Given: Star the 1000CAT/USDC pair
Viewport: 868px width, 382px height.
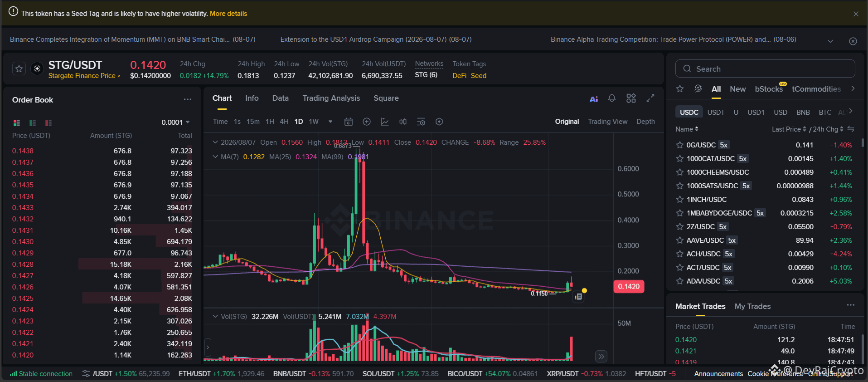Looking at the screenshot, I should click(680, 159).
